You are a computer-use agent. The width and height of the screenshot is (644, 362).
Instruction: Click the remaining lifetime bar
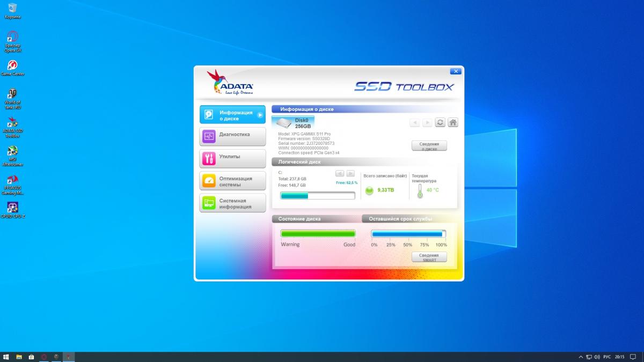click(x=409, y=234)
